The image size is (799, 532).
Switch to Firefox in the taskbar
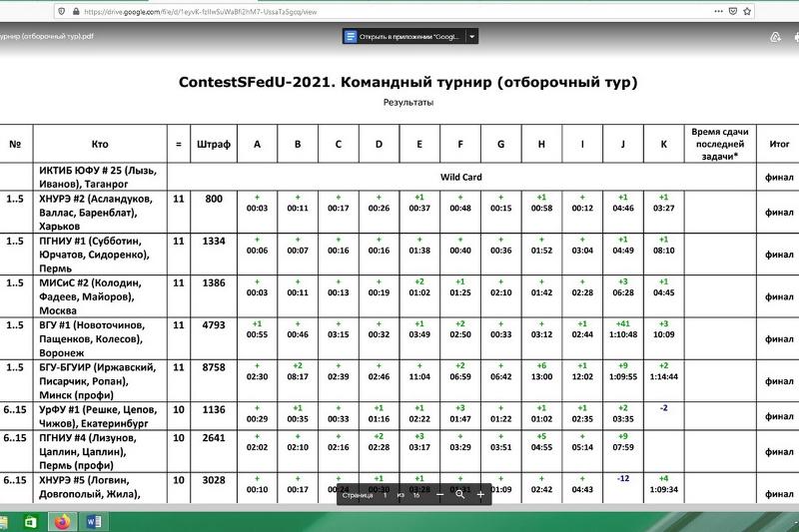63,521
